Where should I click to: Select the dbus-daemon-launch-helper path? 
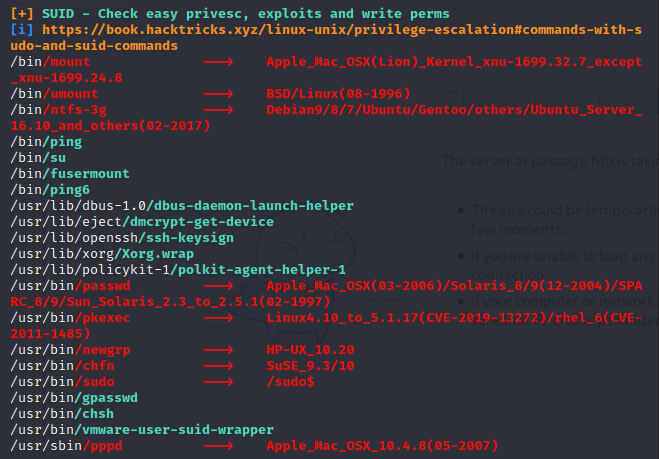(x=182, y=206)
